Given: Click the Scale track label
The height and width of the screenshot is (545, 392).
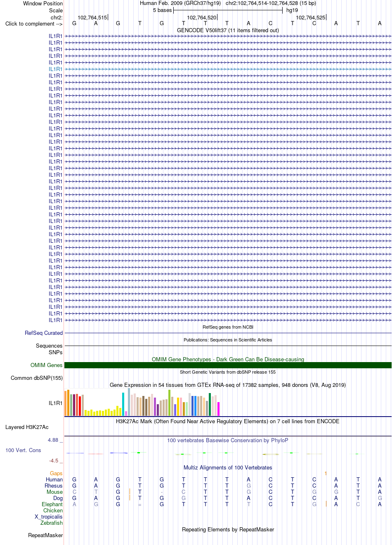Looking at the screenshot, I should pos(56,10).
